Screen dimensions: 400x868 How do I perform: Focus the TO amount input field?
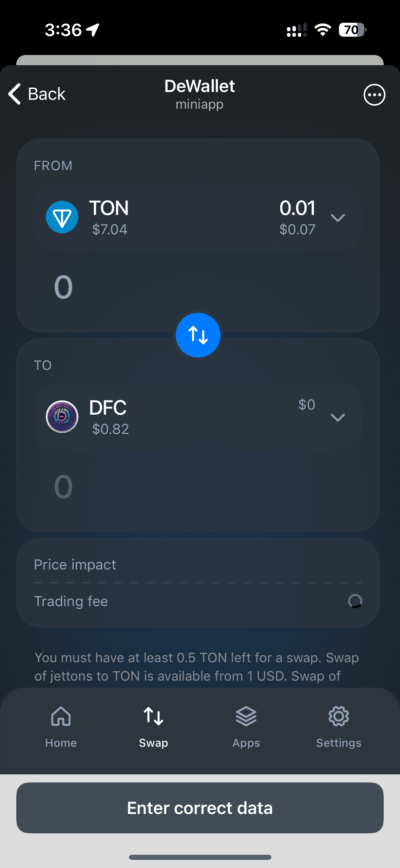198,487
